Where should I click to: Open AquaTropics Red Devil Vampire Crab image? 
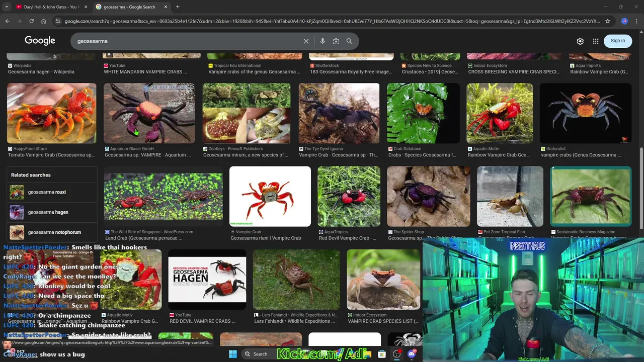pos(349,197)
